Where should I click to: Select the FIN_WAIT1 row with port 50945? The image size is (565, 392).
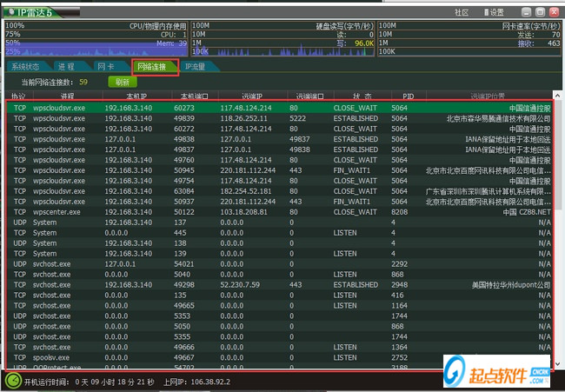click(x=279, y=170)
